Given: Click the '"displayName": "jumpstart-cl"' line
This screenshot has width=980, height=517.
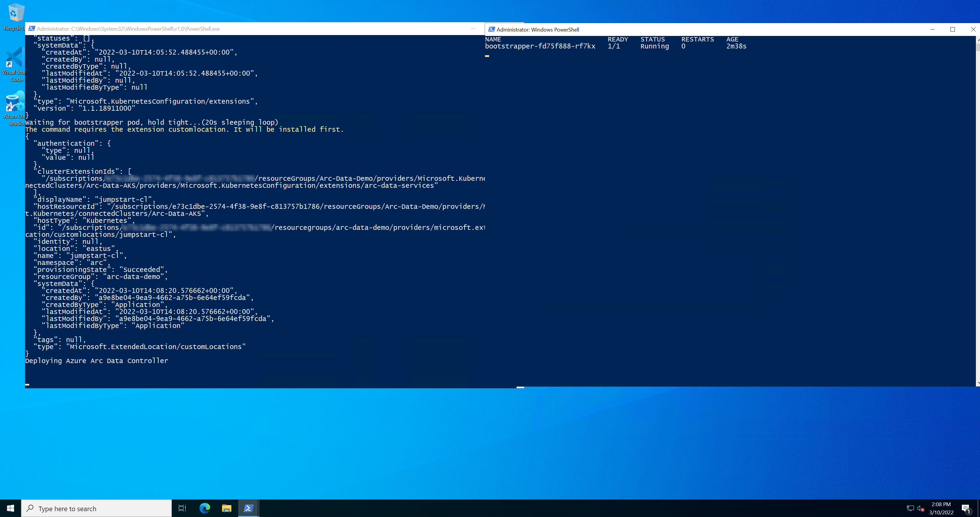Looking at the screenshot, I should click(x=94, y=199).
